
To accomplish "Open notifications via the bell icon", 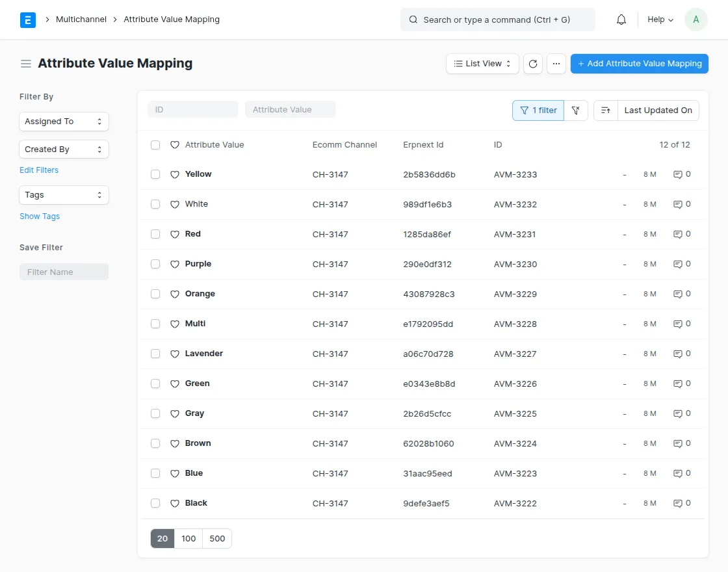I will (x=621, y=19).
